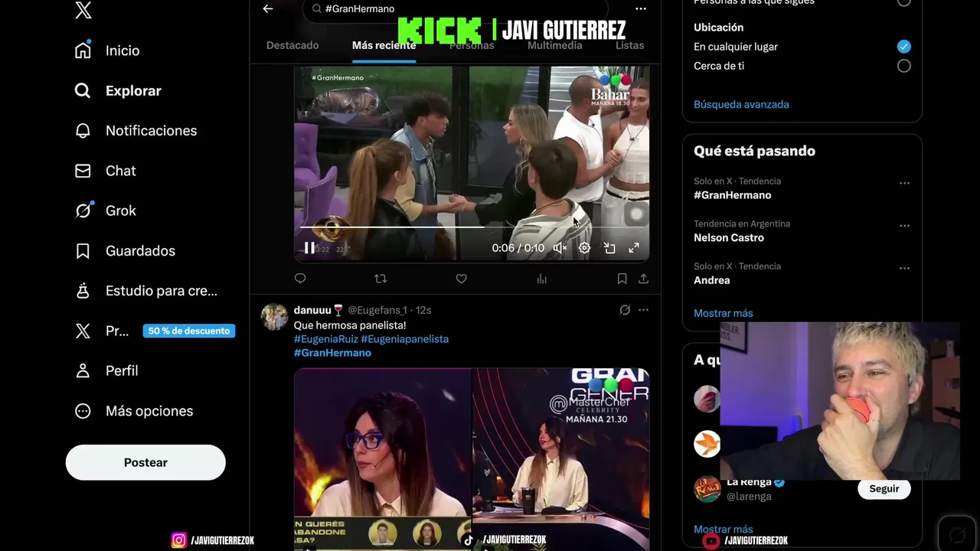Click the Explorar magnifier icon
980x551 pixels.
(x=83, y=90)
